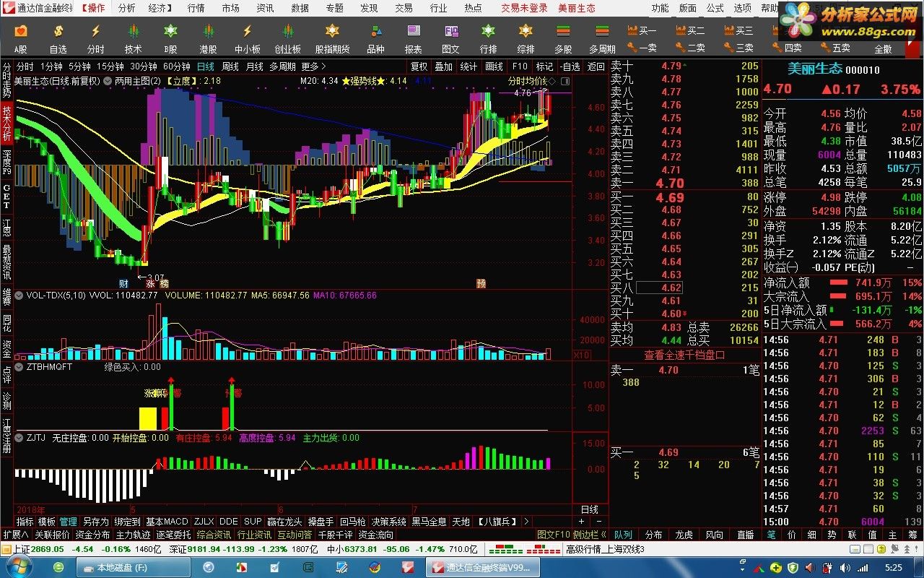This screenshot has height=578, width=924.
Task: Expand the 更多 periods dropdown
Action: click(x=314, y=66)
